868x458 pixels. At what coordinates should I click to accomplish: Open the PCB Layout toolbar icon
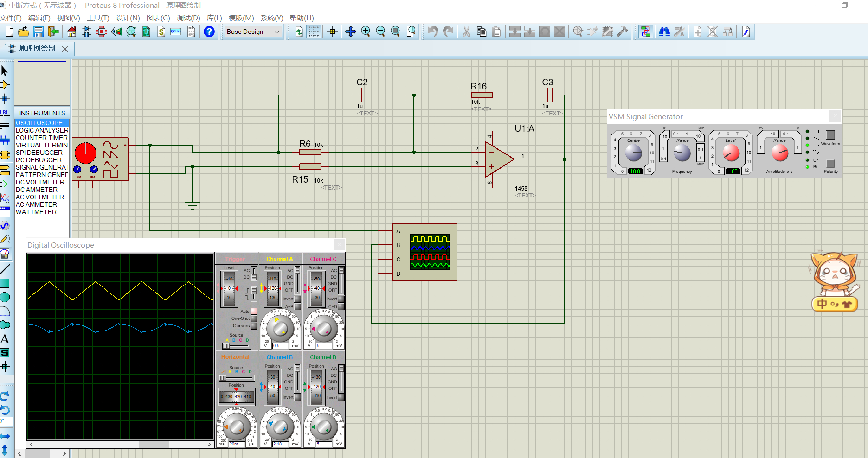(102, 32)
